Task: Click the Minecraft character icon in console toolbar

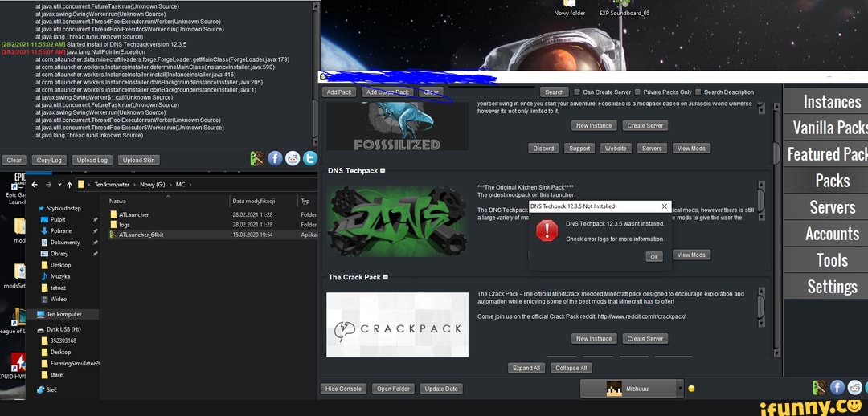Action: tap(257, 158)
